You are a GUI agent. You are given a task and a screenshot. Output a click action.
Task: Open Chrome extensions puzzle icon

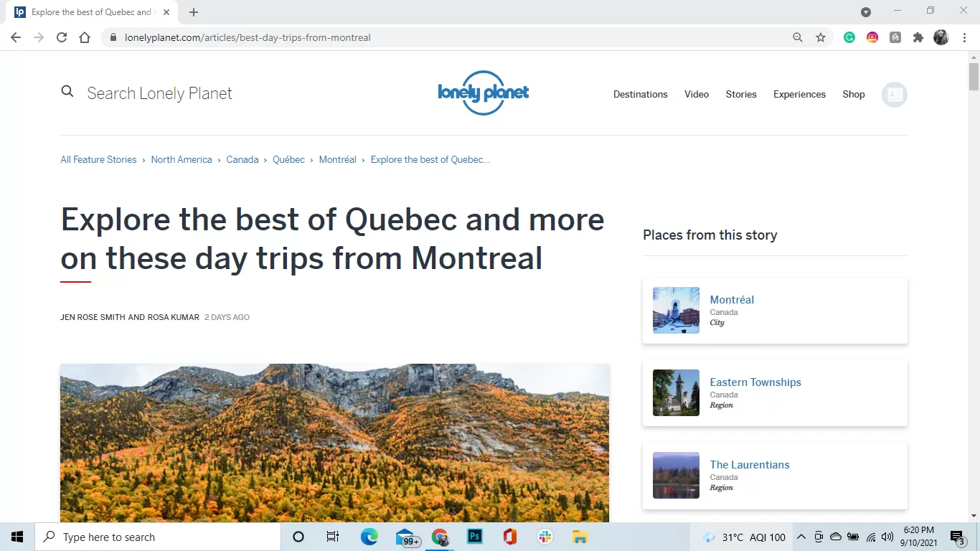918,37
